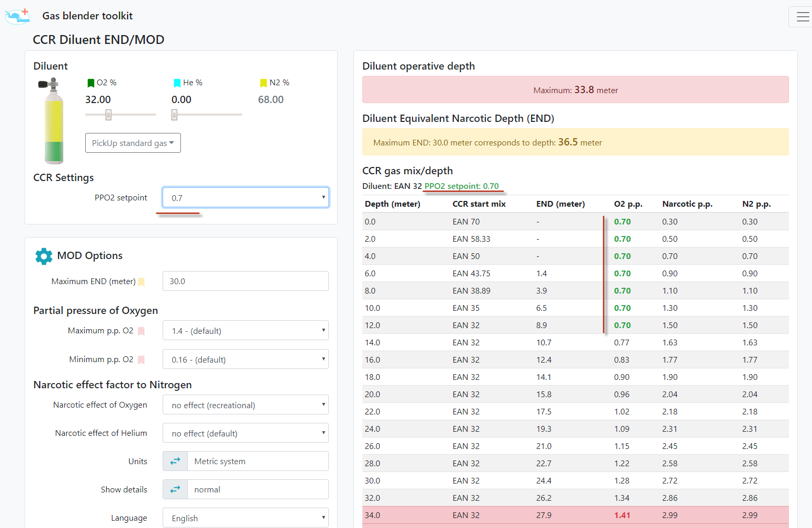Click the END value 27.9
The height and width of the screenshot is (528, 812).
coord(544,515)
